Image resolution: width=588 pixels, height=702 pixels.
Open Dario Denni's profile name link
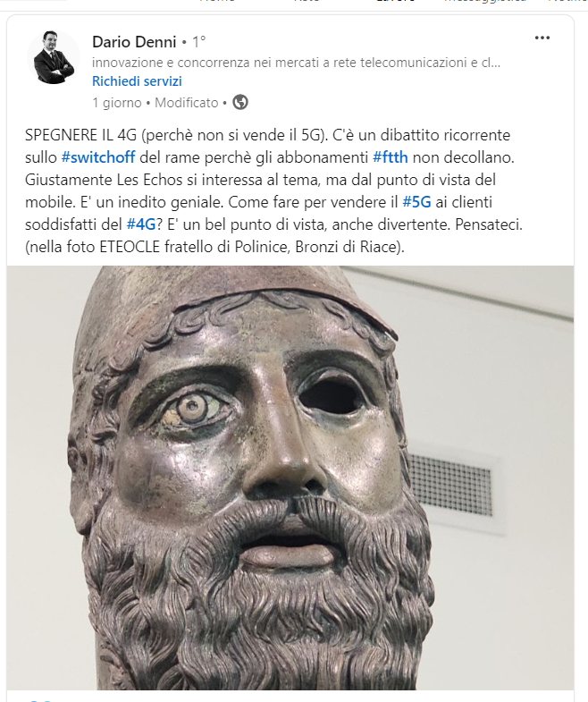coord(134,42)
